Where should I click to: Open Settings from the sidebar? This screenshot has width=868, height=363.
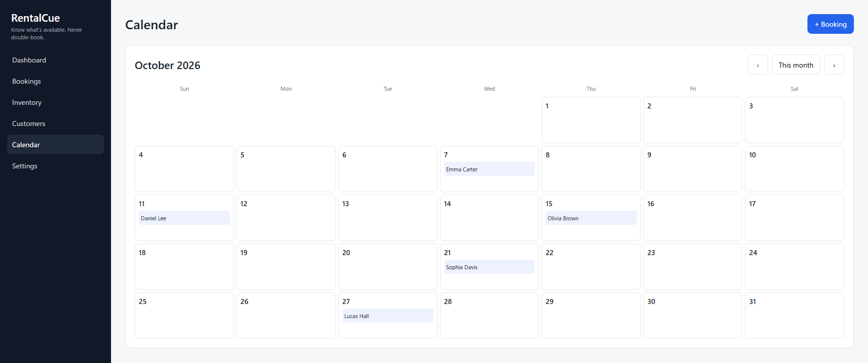pos(56,166)
